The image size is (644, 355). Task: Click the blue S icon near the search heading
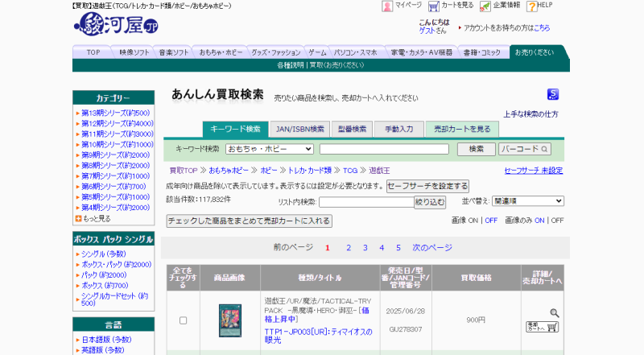(552, 94)
